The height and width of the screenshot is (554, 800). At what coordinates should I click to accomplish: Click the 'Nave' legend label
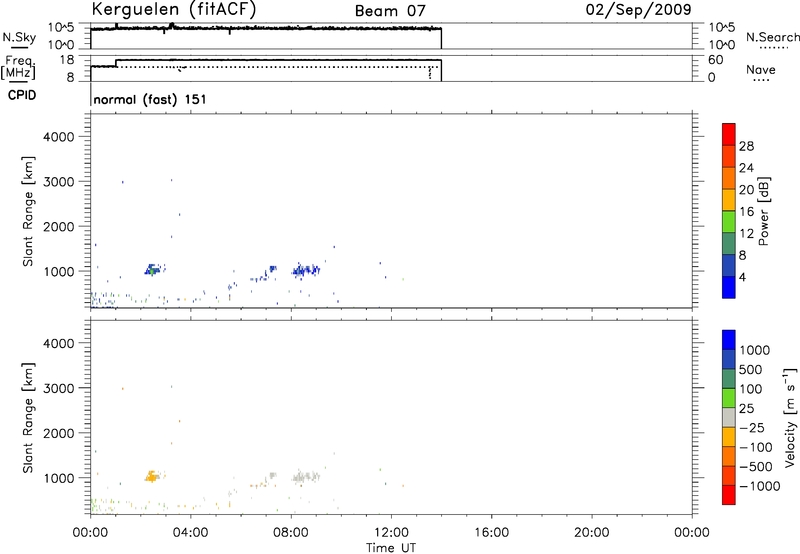tap(761, 70)
